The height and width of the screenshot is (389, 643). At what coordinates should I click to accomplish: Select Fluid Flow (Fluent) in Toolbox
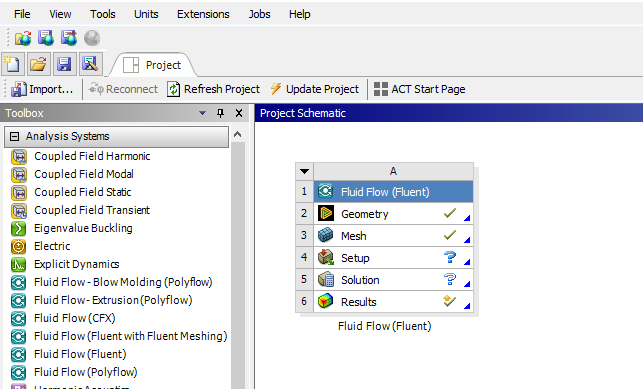80,354
